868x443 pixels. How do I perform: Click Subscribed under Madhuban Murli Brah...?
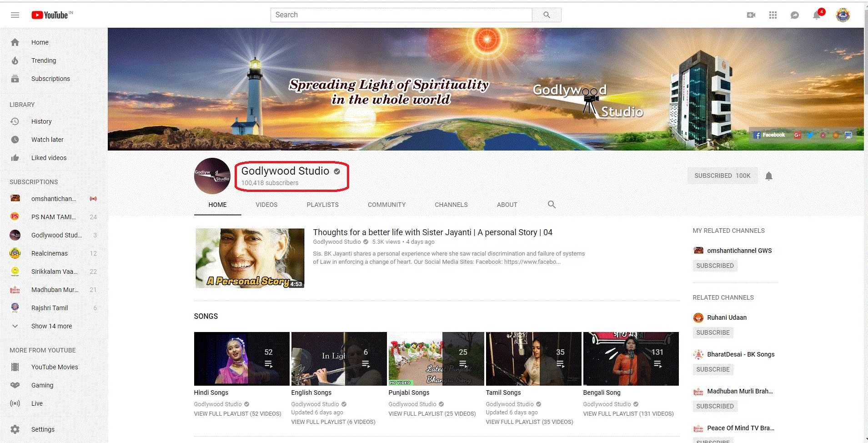pos(715,406)
